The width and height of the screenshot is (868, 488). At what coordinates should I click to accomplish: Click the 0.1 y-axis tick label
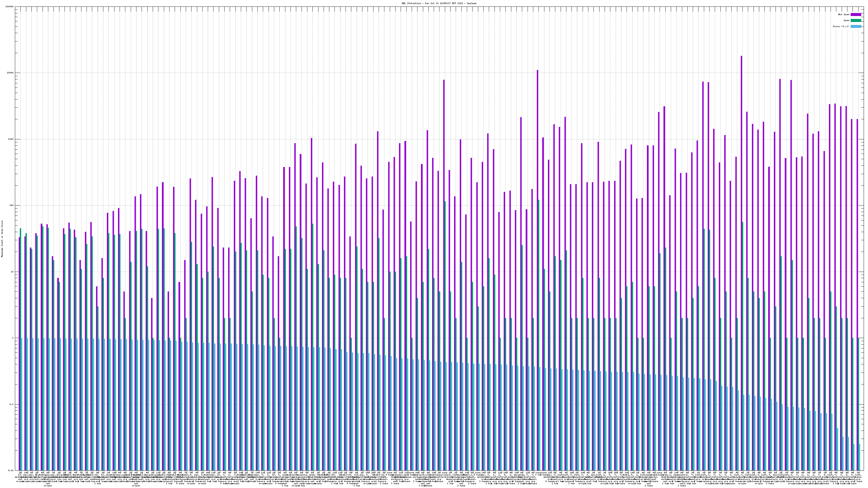click(11, 404)
